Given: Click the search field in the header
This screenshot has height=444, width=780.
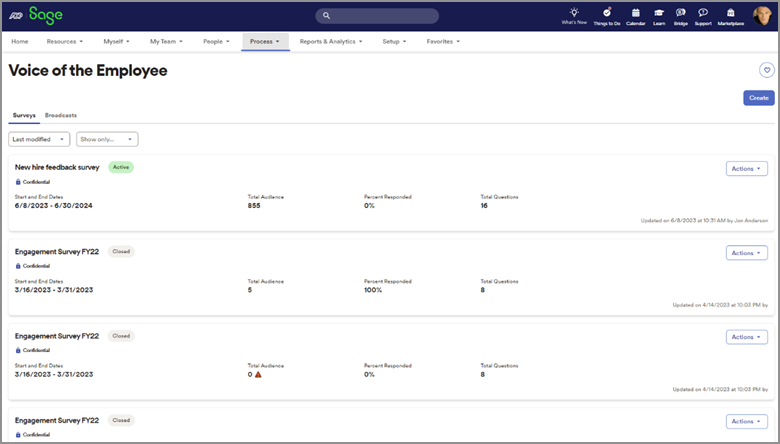Looking at the screenshot, I should click(x=377, y=16).
